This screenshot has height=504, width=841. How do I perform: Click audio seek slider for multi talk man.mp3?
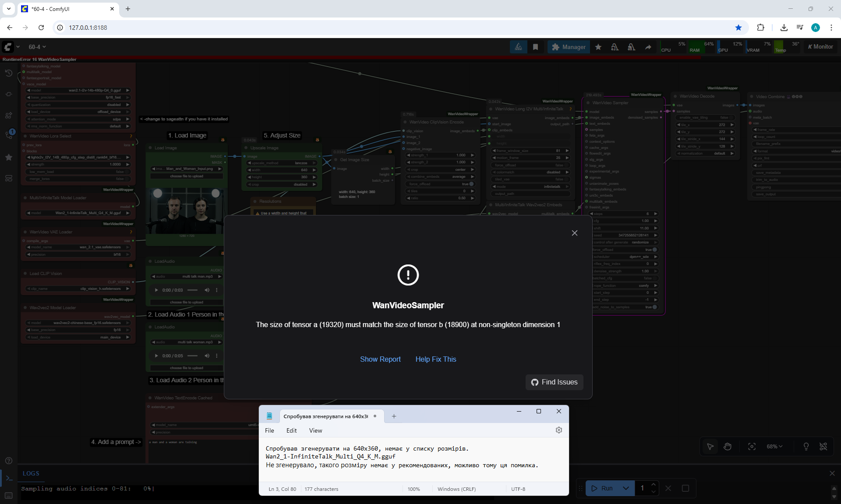[192, 290]
